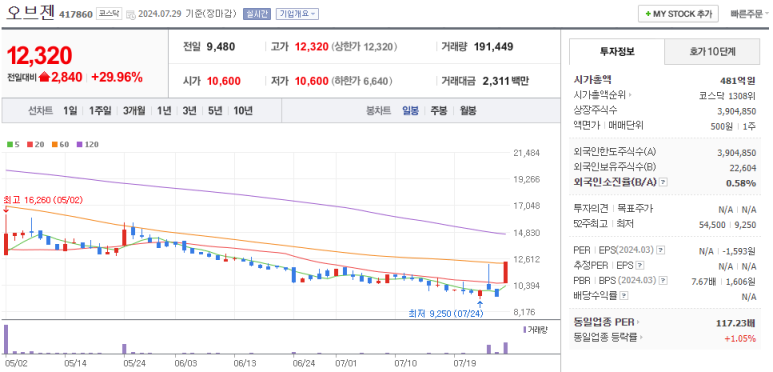Image resolution: width=773 pixels, height=372 pixels.
Task: Select the 주봉 weekly candle chart
Action: click(x=439, y=111)
